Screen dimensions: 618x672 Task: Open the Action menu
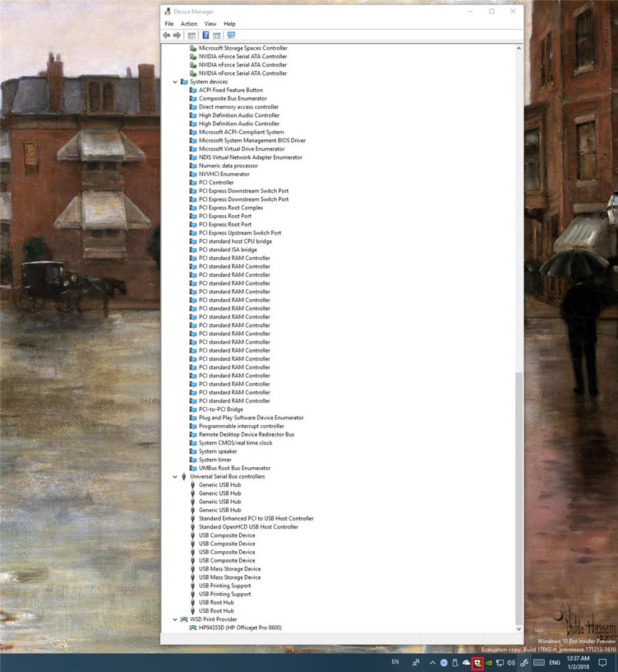tap(188, 24)
